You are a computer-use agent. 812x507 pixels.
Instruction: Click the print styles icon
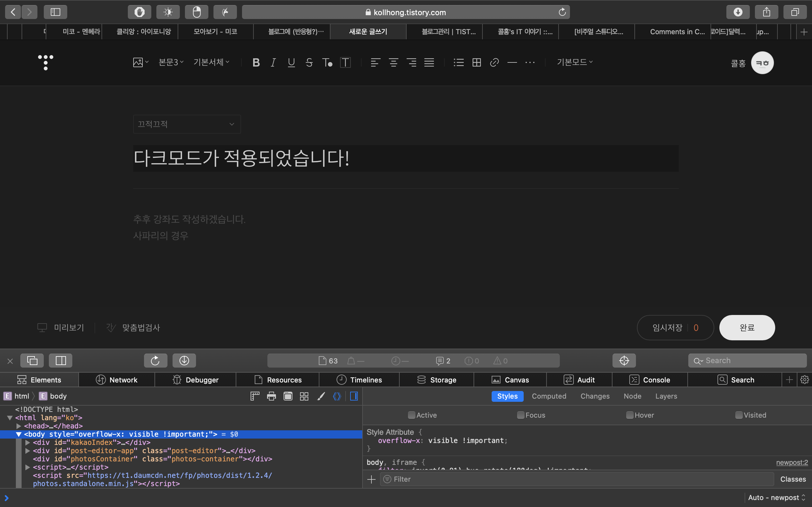coord(271,396)
